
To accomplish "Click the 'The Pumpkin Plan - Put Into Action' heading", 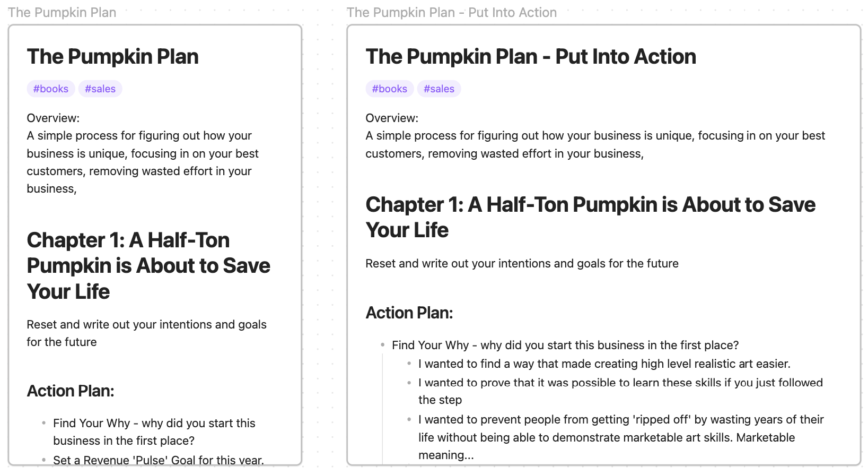I will click(531, 57).
